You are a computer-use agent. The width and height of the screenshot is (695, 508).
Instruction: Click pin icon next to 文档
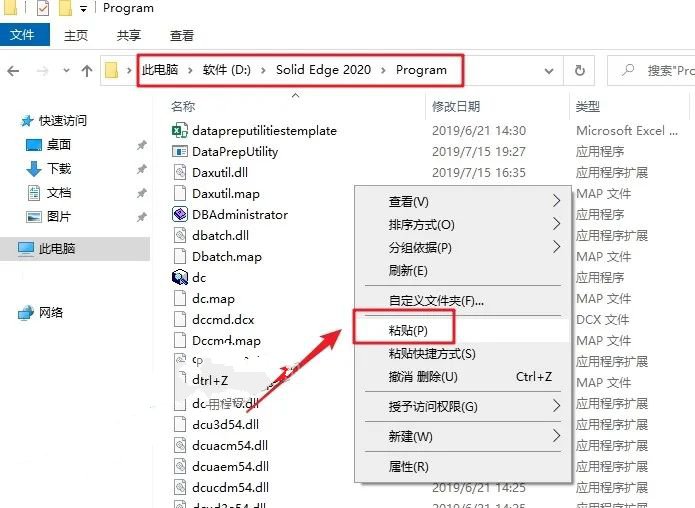141,193
